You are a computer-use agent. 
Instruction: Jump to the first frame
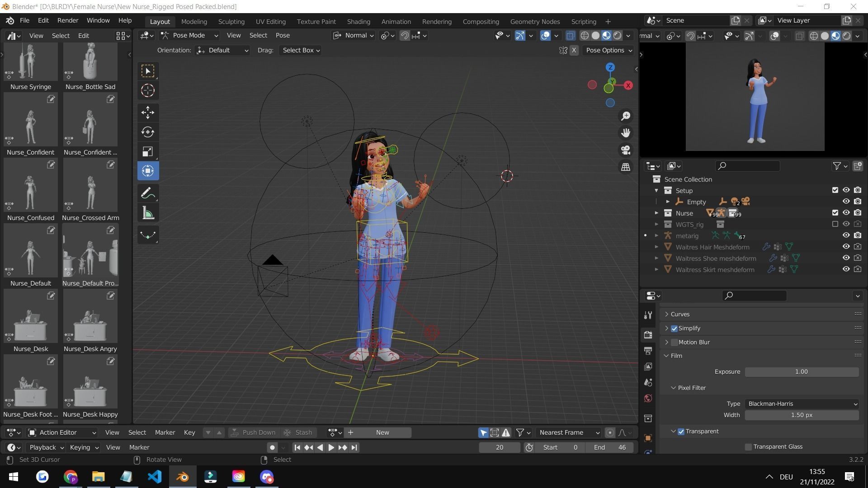point(297,447)
